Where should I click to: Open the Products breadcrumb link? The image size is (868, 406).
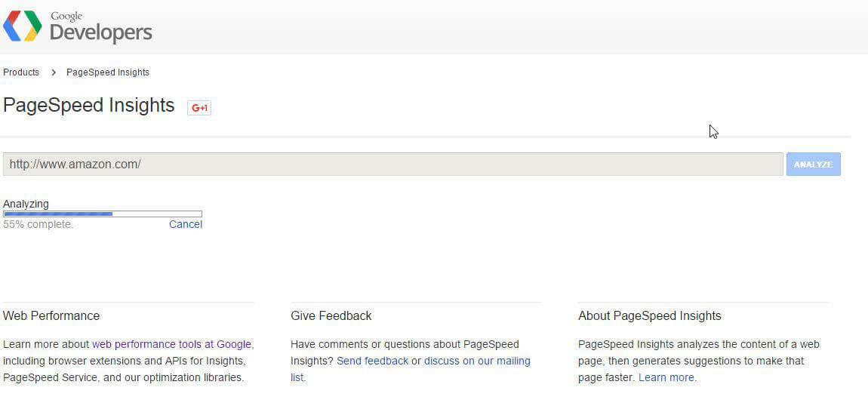coord(21,72)
